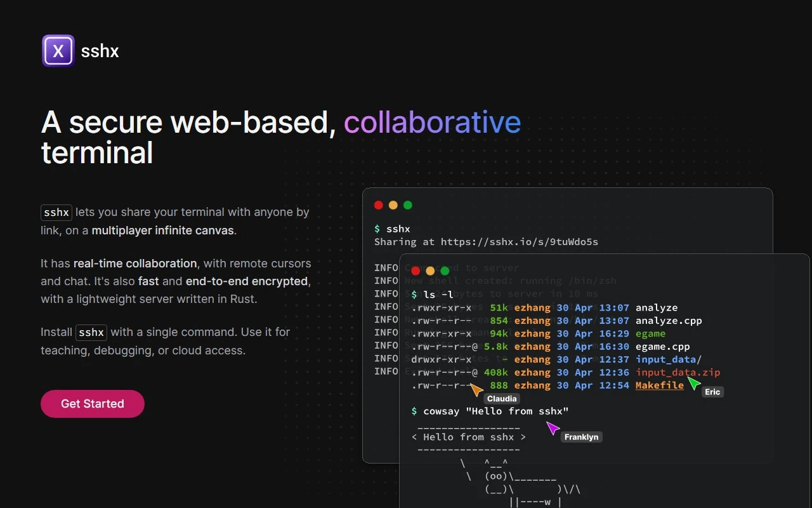Click the bold text "real-time collaboration"
This screenshot has width=812, height=508.
coord(135,264)
